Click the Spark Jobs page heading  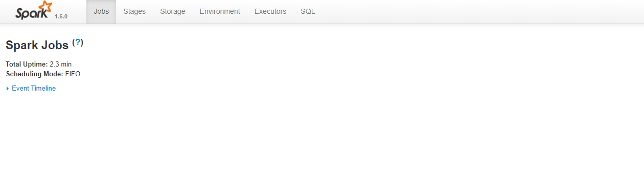tap(37, 45)
